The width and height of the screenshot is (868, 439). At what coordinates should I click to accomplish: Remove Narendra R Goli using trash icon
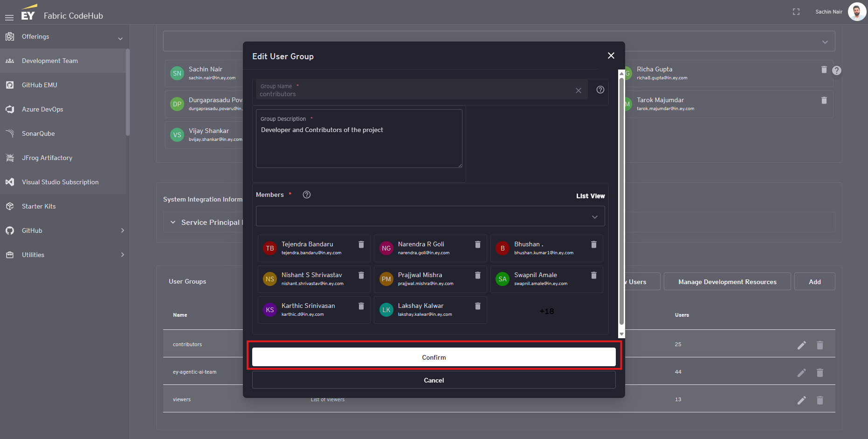pos(477,244)
